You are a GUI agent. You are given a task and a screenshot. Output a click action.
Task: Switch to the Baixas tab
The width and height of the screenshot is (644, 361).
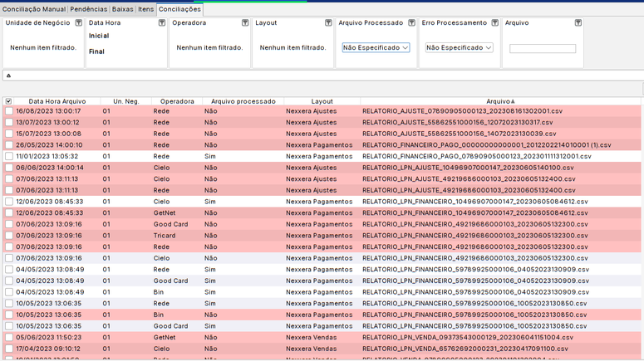[123, 9]
